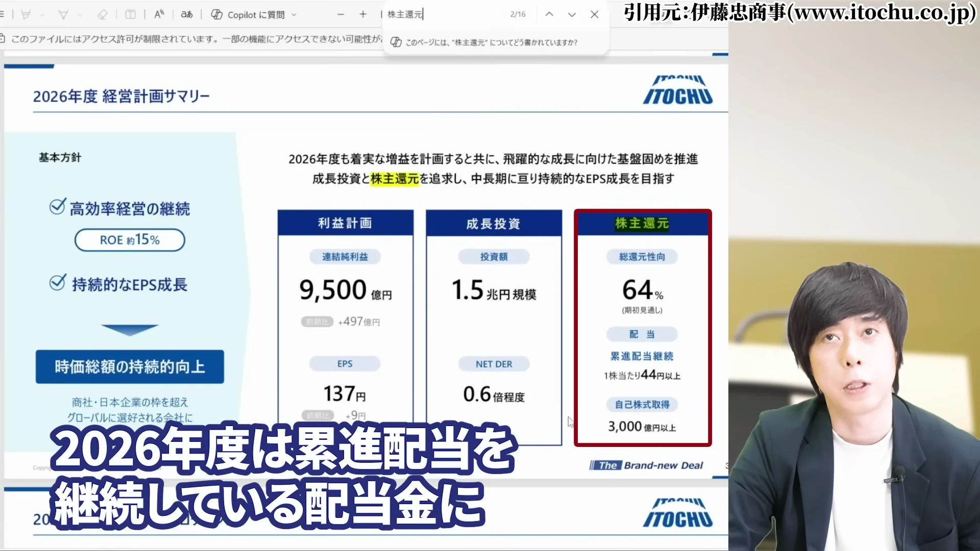Click the '1.5 兆円規模' value

[494, 290]
